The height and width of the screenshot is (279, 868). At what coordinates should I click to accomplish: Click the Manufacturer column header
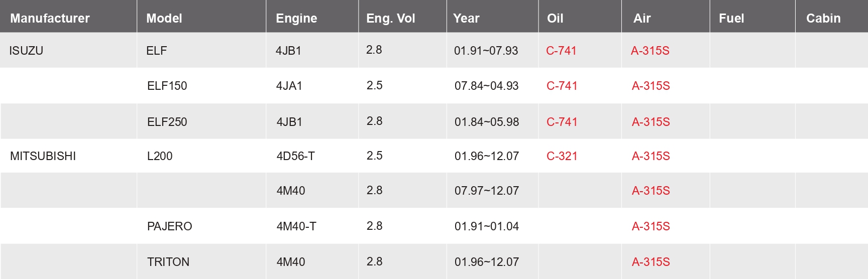(50, 19)
